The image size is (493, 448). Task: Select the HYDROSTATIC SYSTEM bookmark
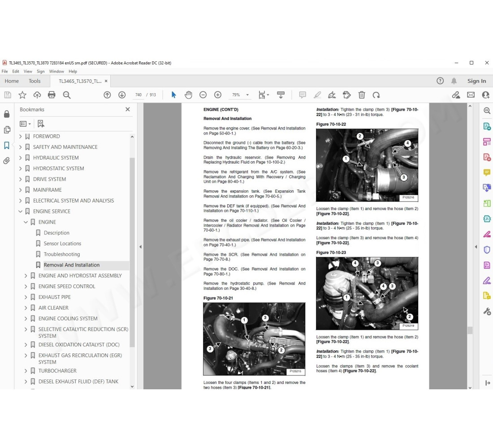[58, 168]
